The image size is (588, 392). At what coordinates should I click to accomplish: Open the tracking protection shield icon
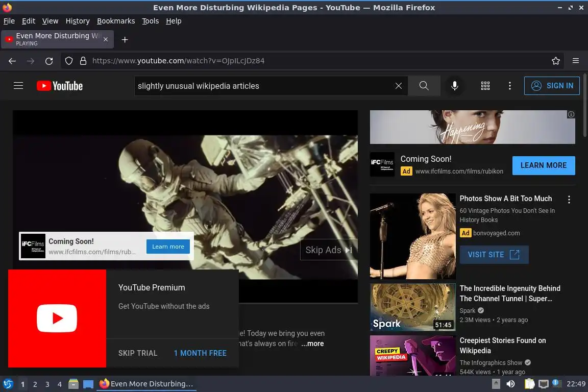pyautogui.click(x=68, y=61)
